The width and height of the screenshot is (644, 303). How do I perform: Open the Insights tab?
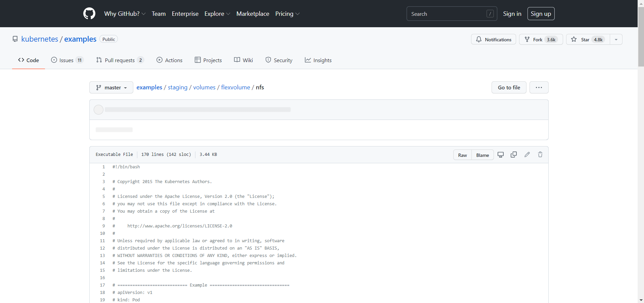click(318, 60)
